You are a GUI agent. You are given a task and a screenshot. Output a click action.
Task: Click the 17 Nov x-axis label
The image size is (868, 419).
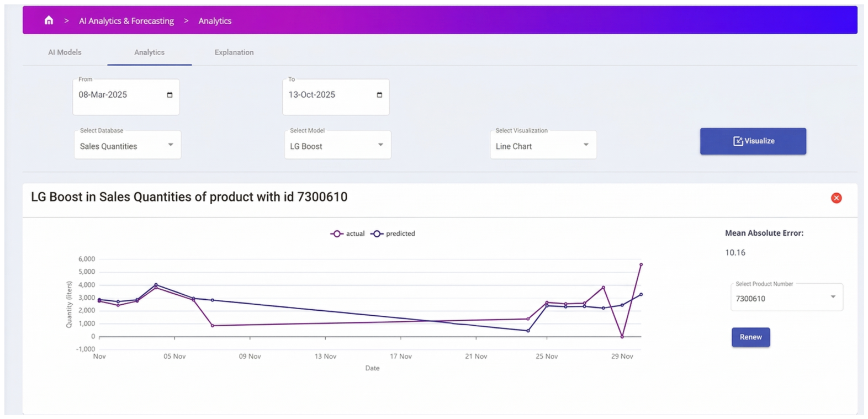pyautogui.click(x=401, y=357)
